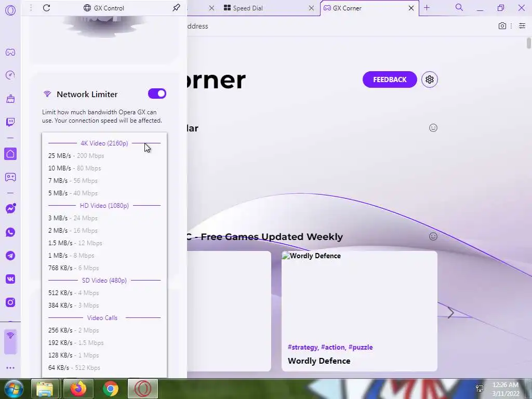532x399 pixels.
Task: Open File Explorer from taskbar
Action: pyautogui.click(x=45, y=389)
